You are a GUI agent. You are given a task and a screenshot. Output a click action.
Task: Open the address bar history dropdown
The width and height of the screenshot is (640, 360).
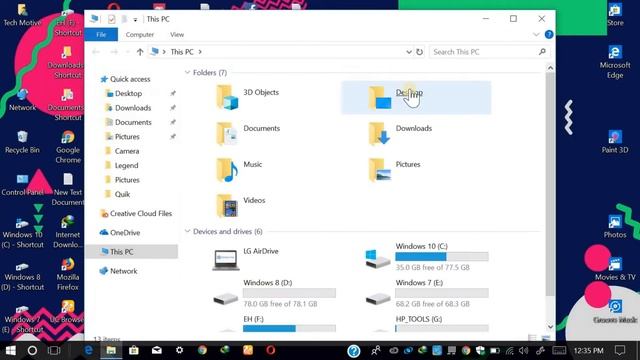[x=409, y=52]
